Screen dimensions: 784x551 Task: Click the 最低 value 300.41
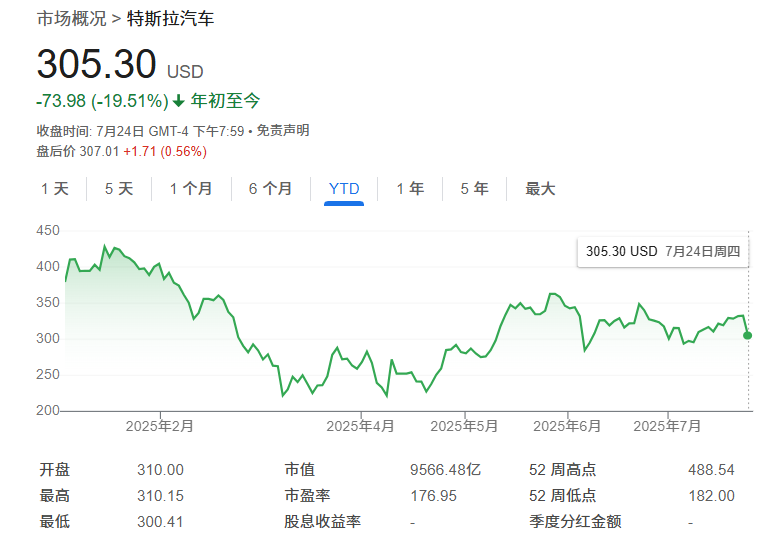160,522
